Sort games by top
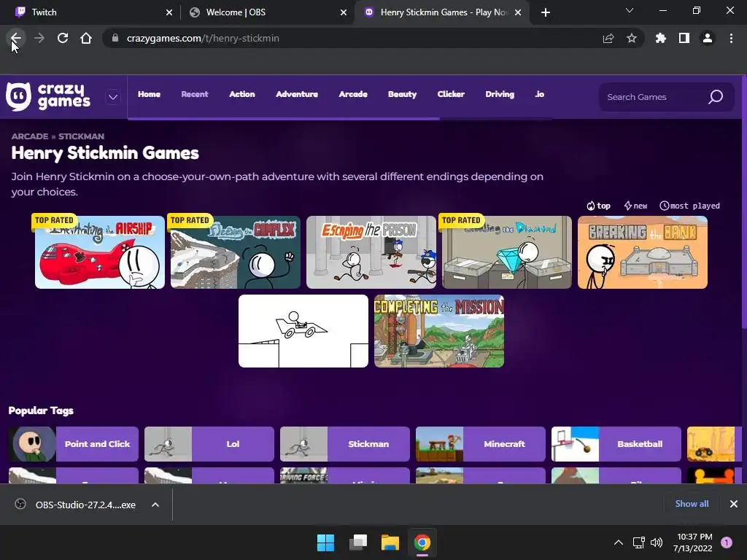Viewport: 747px width, 560px height. [x=598, y=206]
